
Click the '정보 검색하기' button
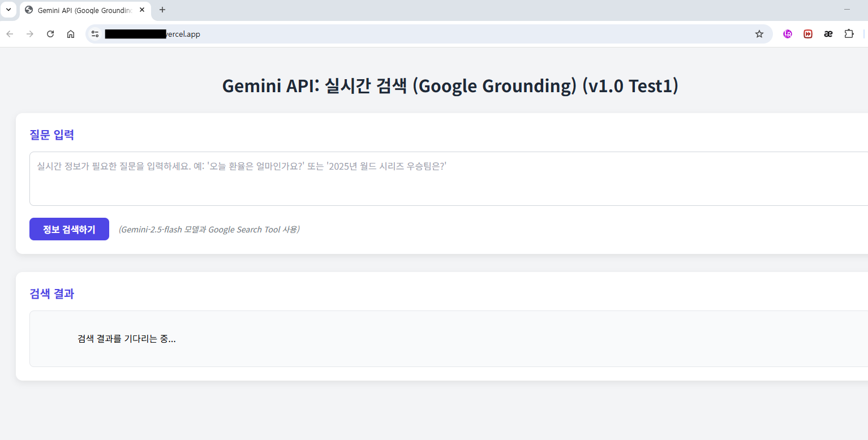pos(69,229)
